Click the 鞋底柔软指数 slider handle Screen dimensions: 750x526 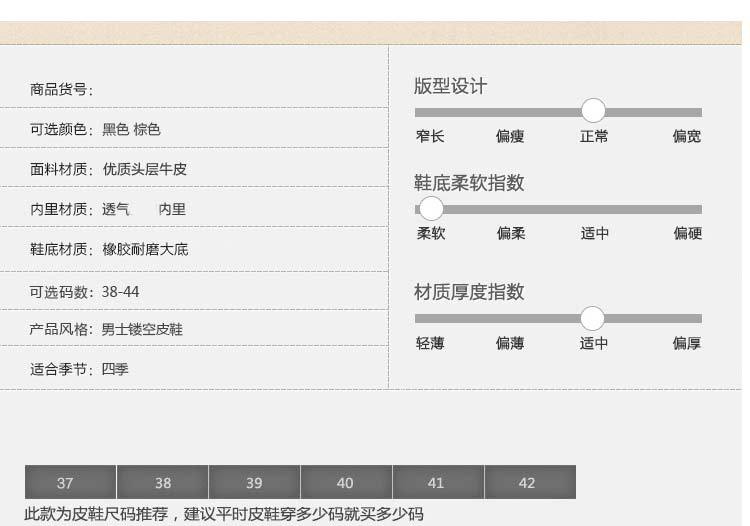pyautogui.click(x=431, y=208)
